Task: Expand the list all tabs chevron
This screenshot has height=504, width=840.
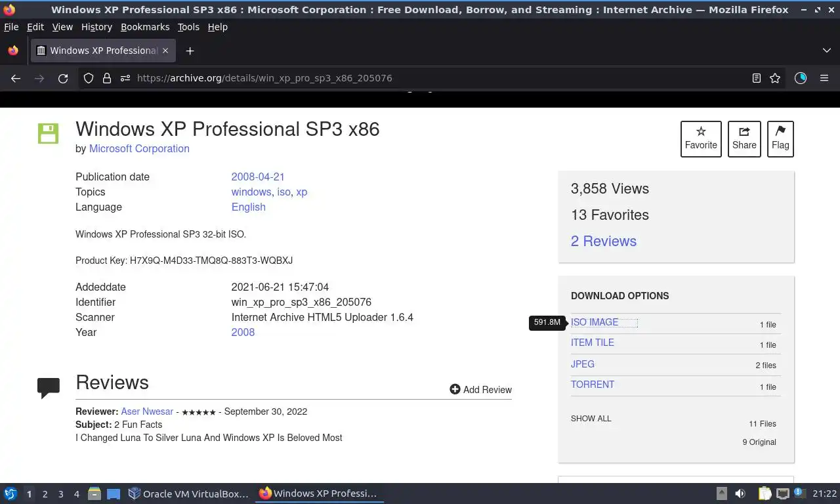Action: [x=827, y=51]
